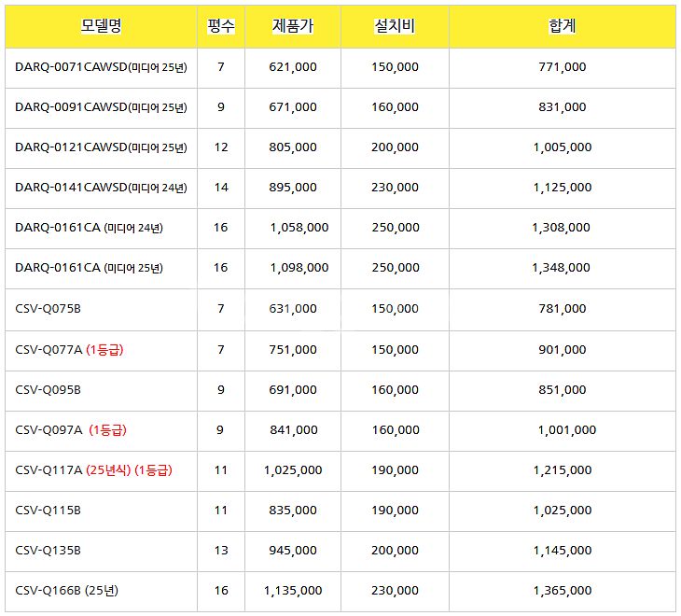The width and height of the screenshot is (681, 616).
Task: Click product price 835,000
Action: click(293, 510)
